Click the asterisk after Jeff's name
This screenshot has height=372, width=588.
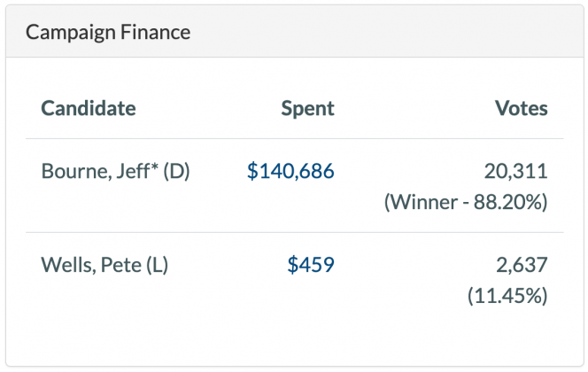pyautogui.click(x=149, y=168)
